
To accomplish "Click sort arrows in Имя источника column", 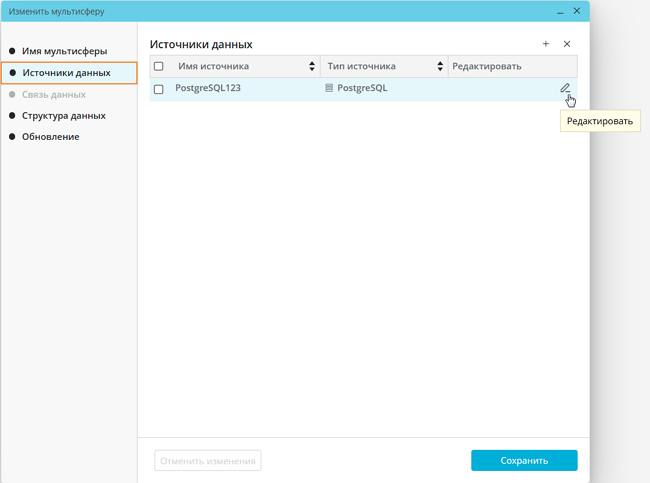I will coord(313,67).
